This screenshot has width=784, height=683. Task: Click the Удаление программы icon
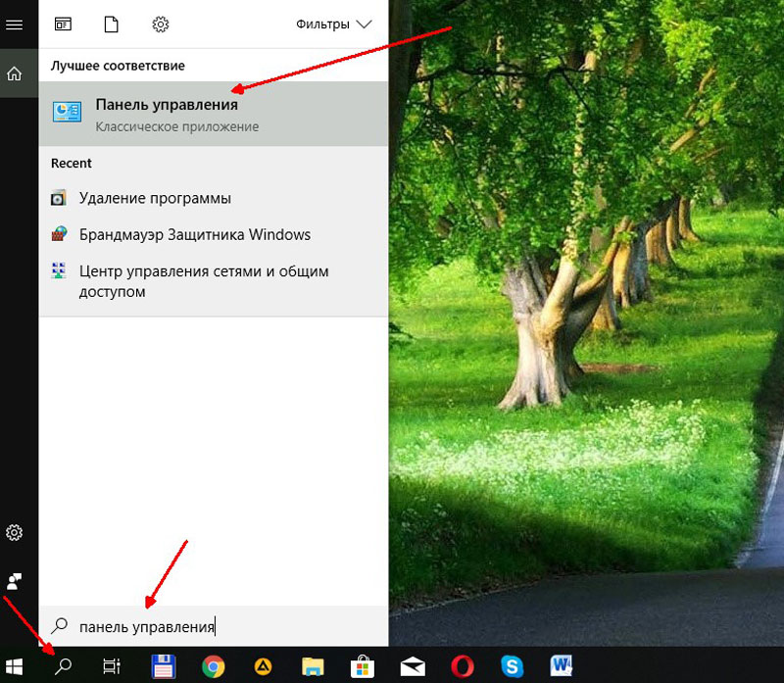(x=59, y=198)
